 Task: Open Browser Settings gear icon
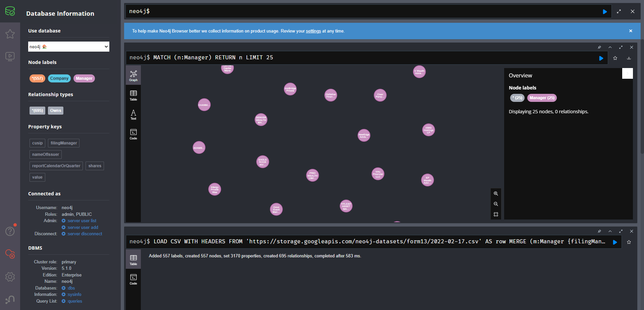[10, 276]
